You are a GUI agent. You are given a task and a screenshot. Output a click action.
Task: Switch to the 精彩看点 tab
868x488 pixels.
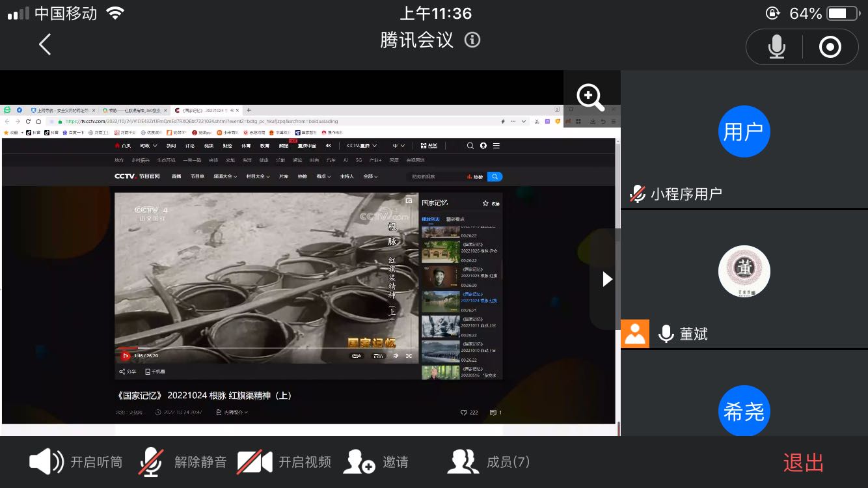[x=455, y=219]
